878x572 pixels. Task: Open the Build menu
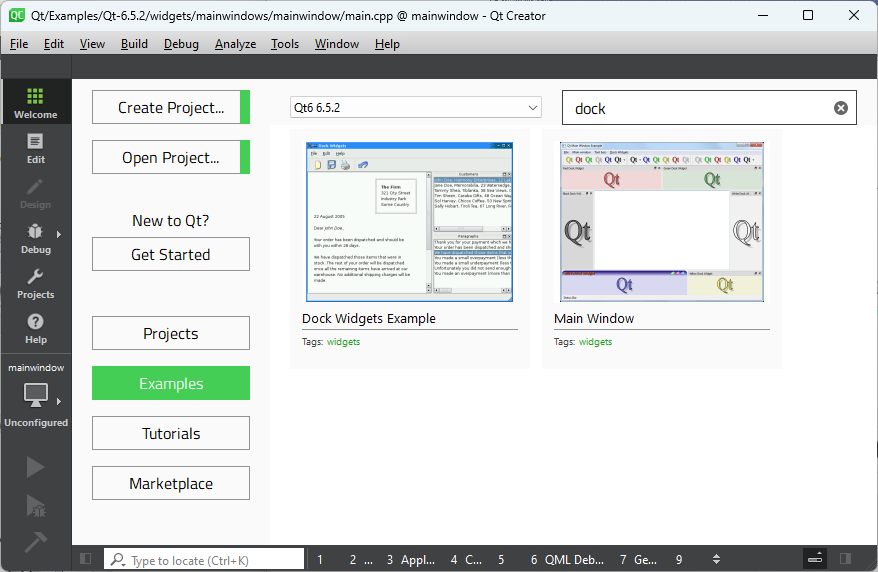point(134,44)
